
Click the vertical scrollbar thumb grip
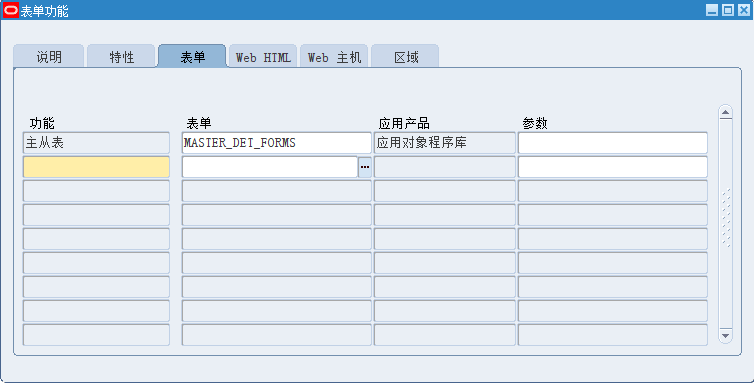pos(726,218)
